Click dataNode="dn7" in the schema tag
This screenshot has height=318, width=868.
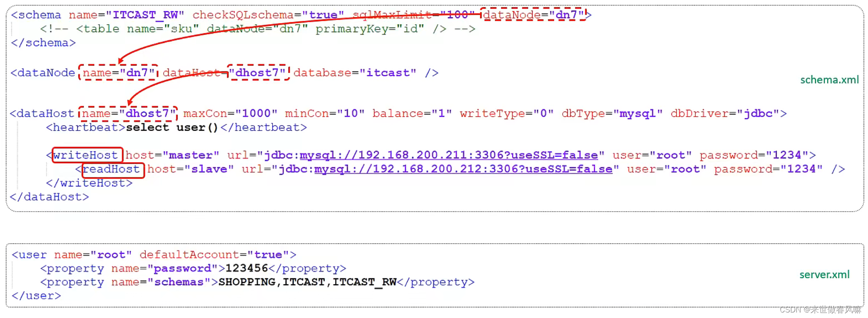(x=533, y=15)
